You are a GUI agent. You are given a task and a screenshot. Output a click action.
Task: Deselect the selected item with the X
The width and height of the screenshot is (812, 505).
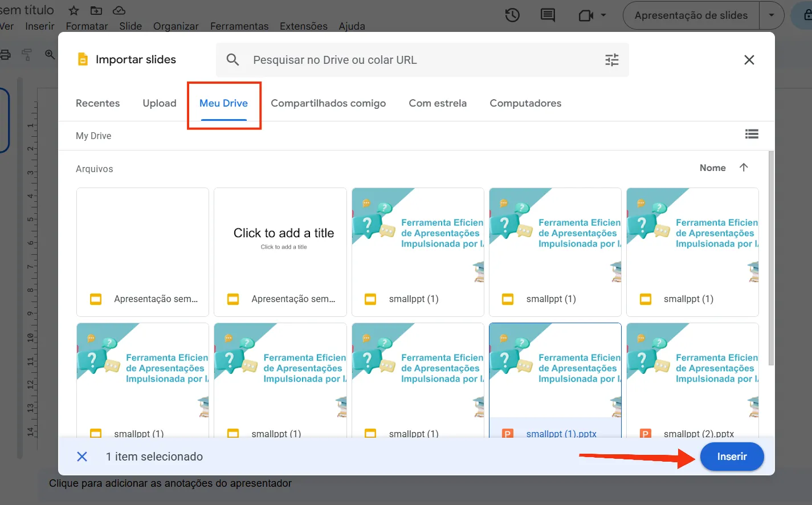(x=82, y=456)
